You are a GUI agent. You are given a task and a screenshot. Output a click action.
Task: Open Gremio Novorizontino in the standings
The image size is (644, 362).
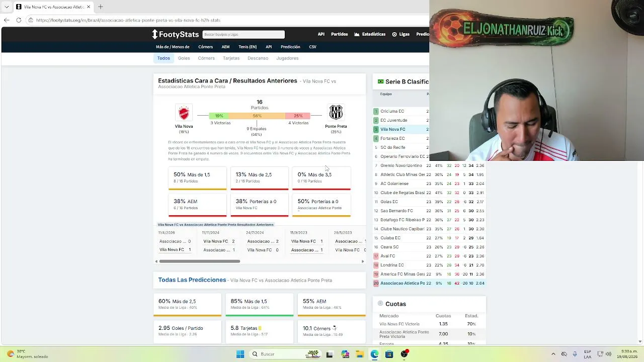[x=401, y=165]
